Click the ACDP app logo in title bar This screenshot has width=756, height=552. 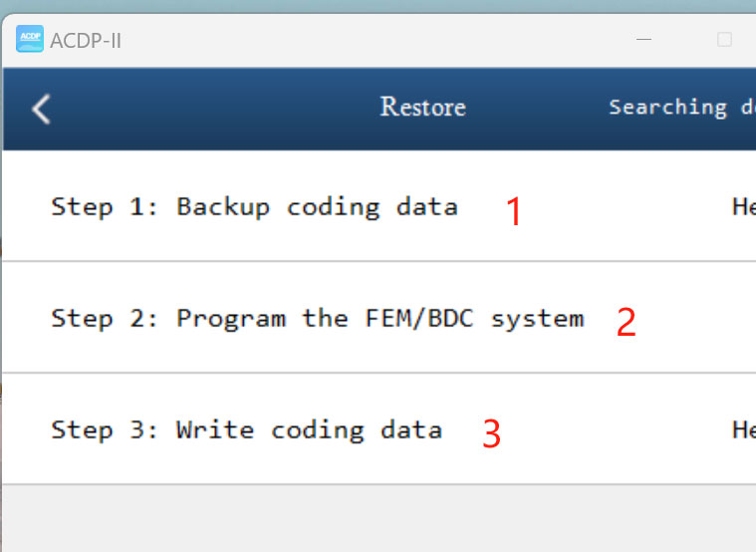[30, 40]
